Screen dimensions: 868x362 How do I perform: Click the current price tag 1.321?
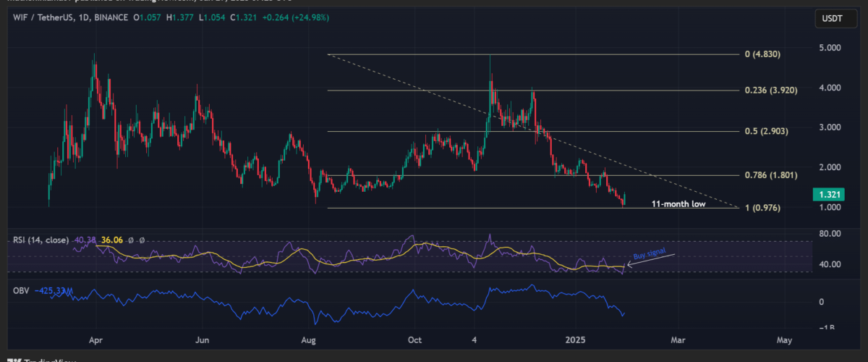827,194
